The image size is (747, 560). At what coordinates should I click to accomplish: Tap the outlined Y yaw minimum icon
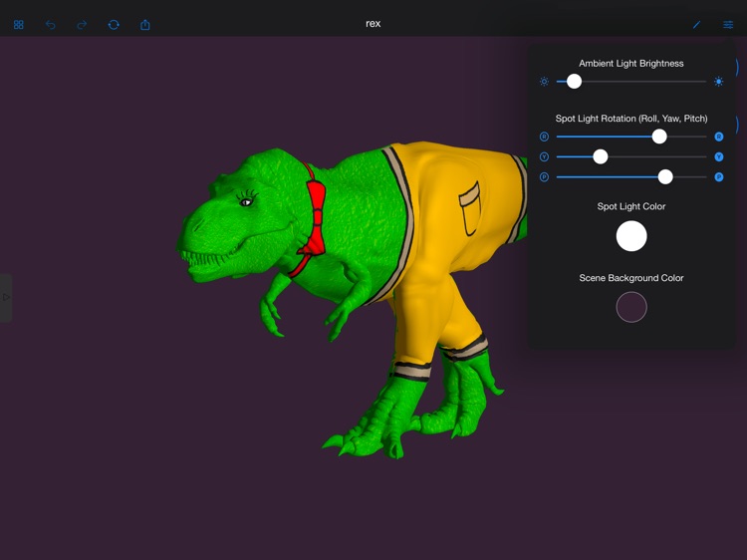[544, 156]
